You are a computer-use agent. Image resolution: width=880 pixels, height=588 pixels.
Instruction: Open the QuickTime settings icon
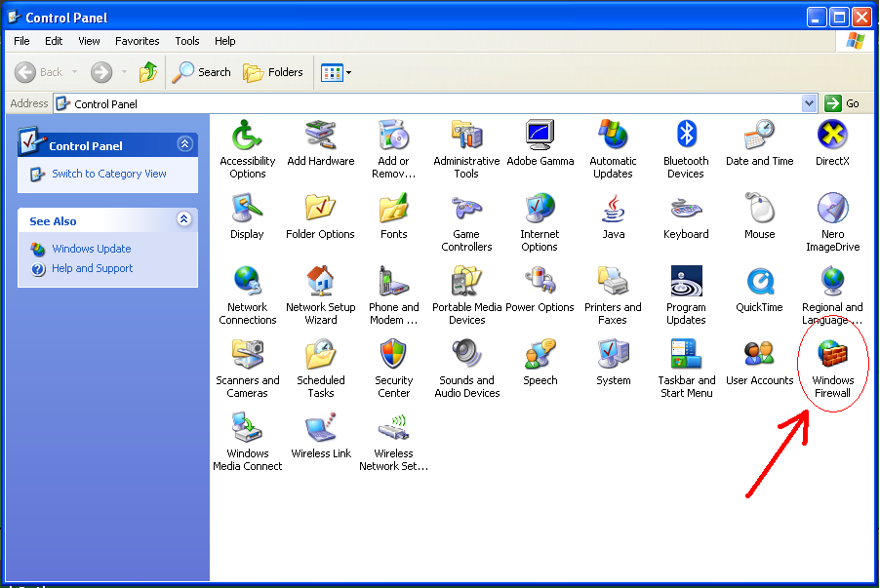759,283
